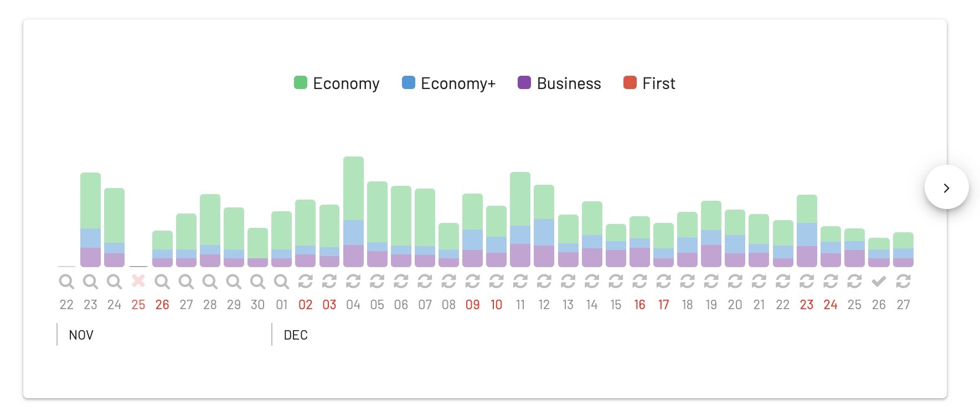Click the search icon above Dec 01
Image resolution: width=980 pixels, height=417 pixels.
point(282,282)
